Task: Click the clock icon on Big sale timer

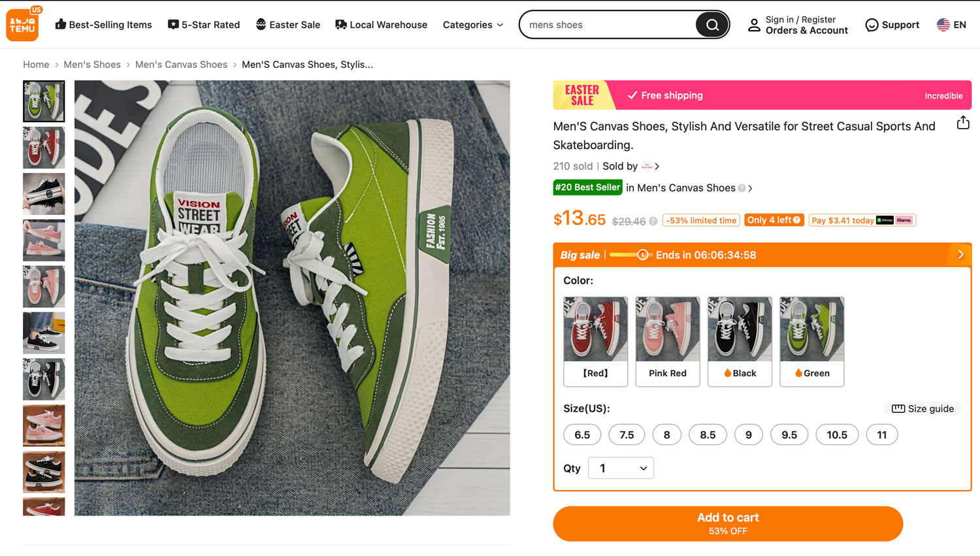Action: click(643, 255)
